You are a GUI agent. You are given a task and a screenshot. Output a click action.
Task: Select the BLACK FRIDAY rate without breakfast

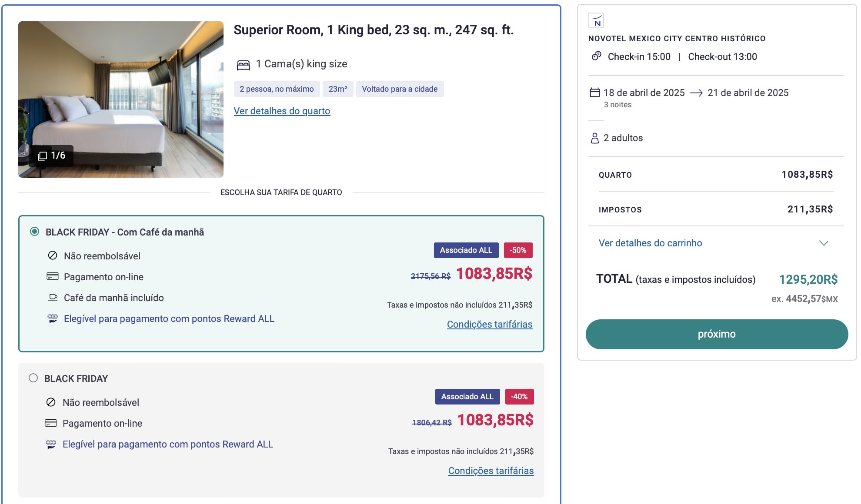tap(33, 378)
